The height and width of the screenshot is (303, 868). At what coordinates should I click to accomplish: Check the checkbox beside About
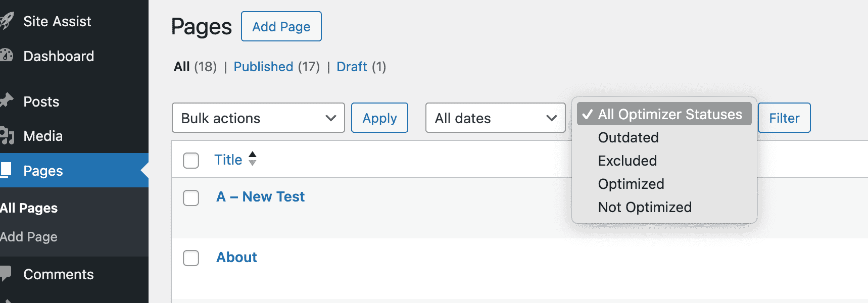[190, 258]
